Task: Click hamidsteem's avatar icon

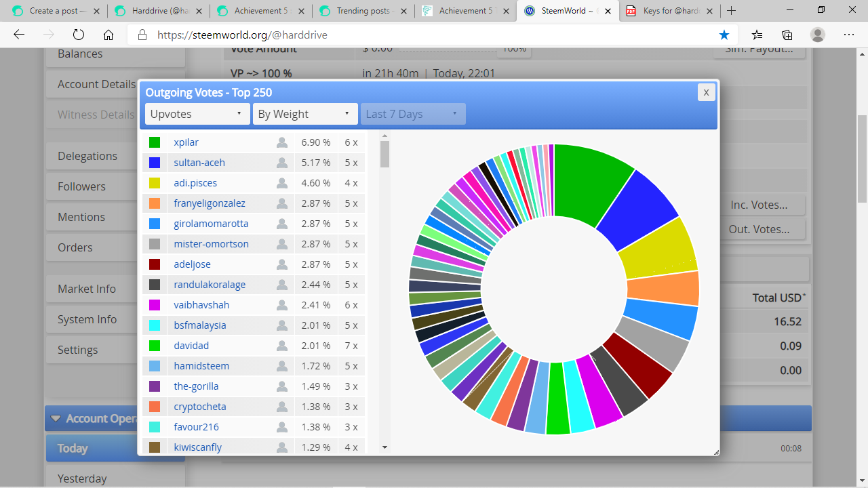Action: tap(281, 366)
